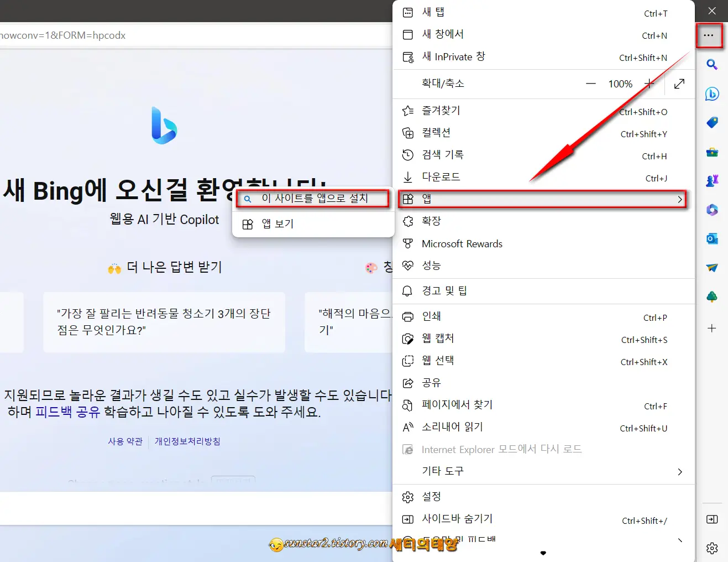This screenshot has height=562, width=728.
Task: Expand the 기타 도구 submenu
Action: pos(680,471)
